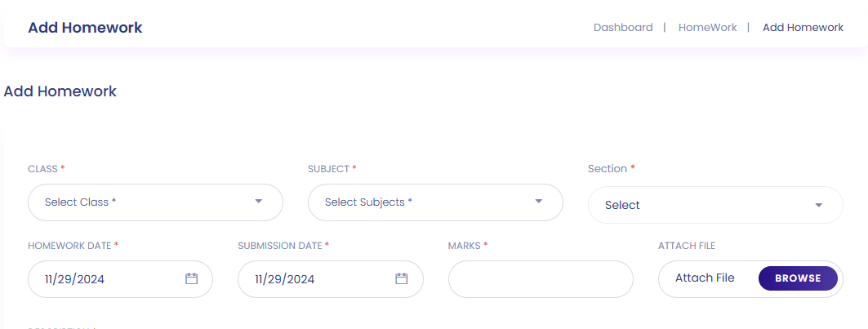This screenshot has width=868, height=329.
Task: Click the SUBJECT field label
Action: (328, 169)
